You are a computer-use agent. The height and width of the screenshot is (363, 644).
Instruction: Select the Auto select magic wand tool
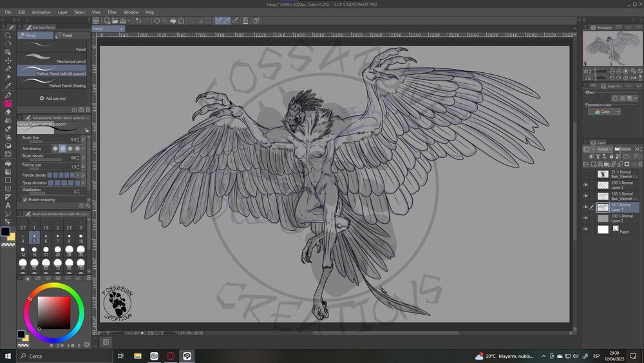click(x=8, y=77)
